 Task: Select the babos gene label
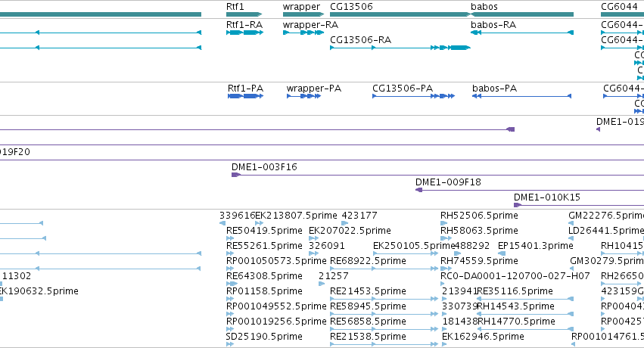click(484, 7)
